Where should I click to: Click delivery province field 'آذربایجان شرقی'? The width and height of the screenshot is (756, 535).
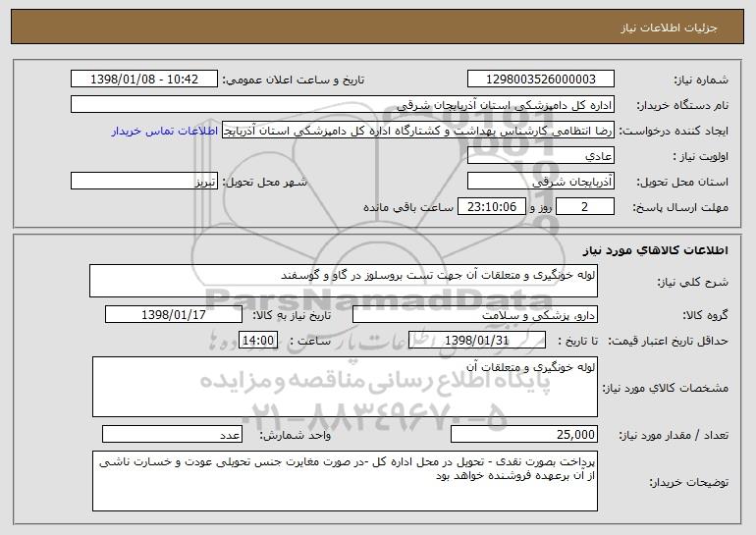click(540, 181)
